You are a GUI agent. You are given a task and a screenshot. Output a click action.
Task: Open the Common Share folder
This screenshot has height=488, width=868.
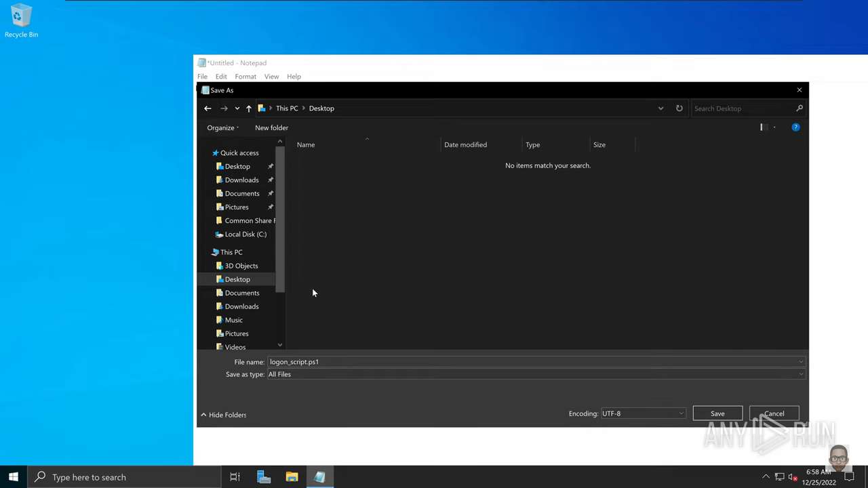(245, 221)
